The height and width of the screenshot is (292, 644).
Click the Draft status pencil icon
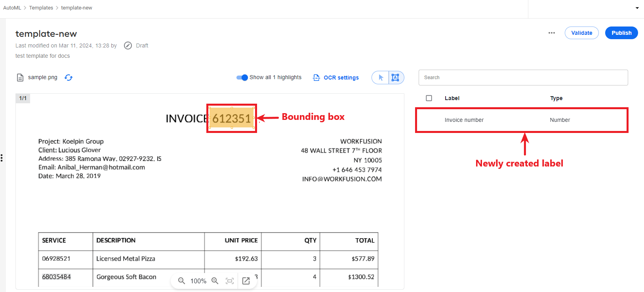coord(128,46)
